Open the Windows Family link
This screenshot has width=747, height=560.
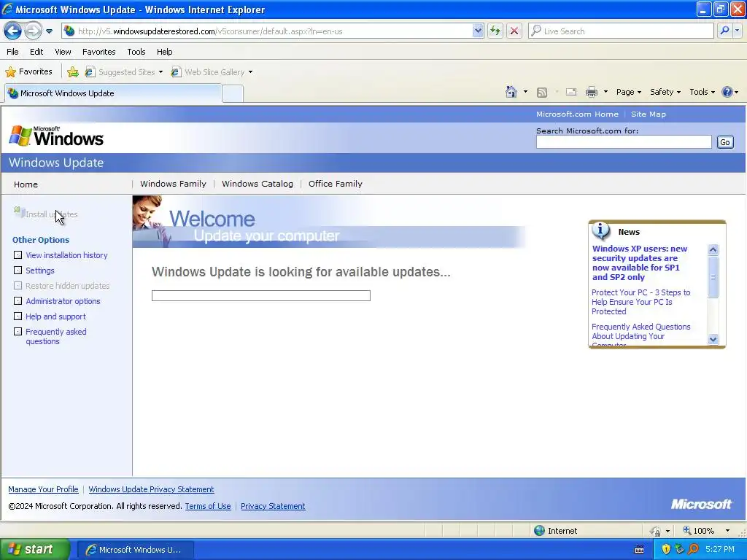173,184
